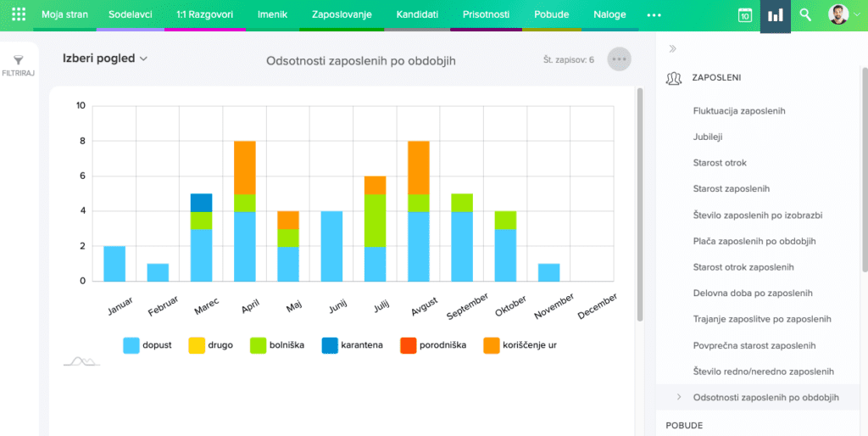Open the Izberi pogled dropdown
The height and width of the screenshot is (436, 868).
click(105, 59)
